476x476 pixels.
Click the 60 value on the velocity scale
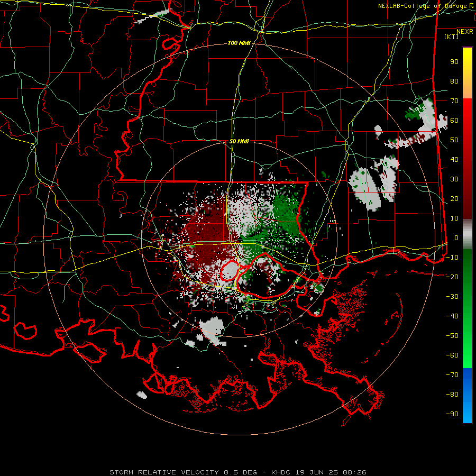point(454,121)
